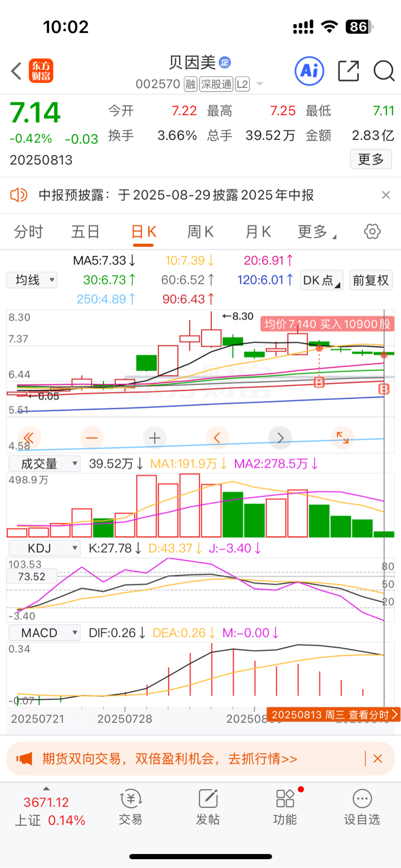Tap the 换手 3.66% value

[177, 136]
